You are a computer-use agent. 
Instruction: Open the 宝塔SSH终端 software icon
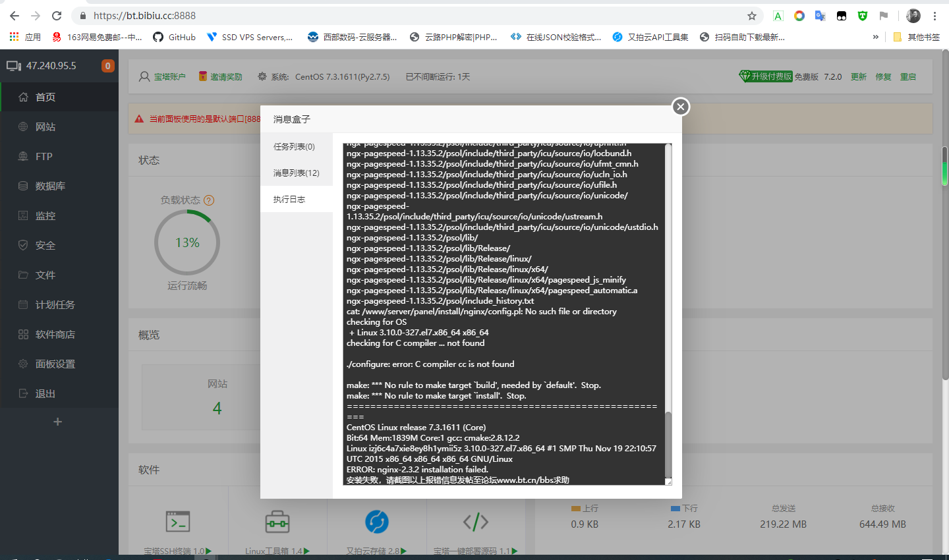point(178,522)
